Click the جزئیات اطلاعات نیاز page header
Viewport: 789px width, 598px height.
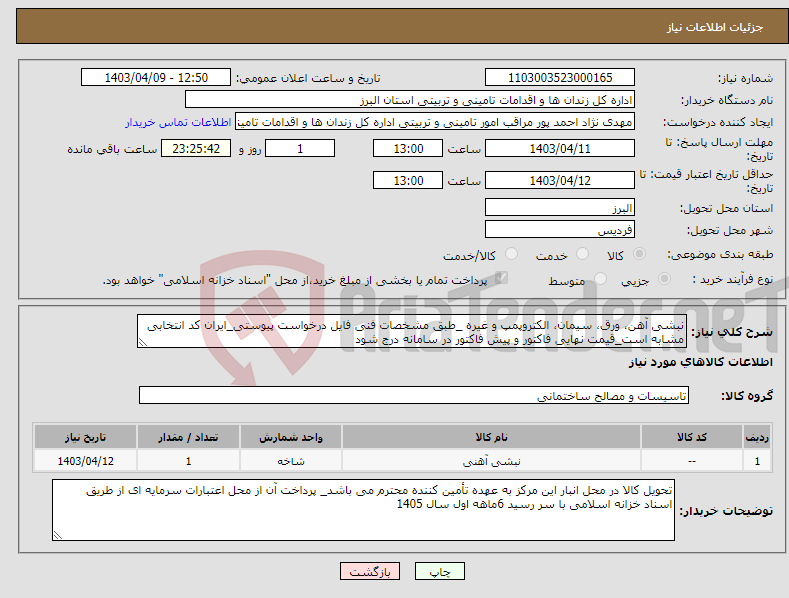[x=715, y=27]
